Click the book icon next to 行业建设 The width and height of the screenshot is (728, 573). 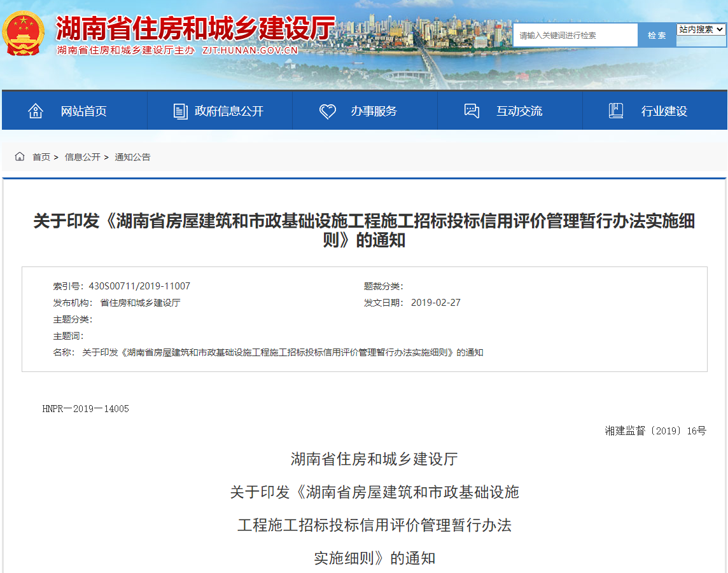tap(615, 109)
